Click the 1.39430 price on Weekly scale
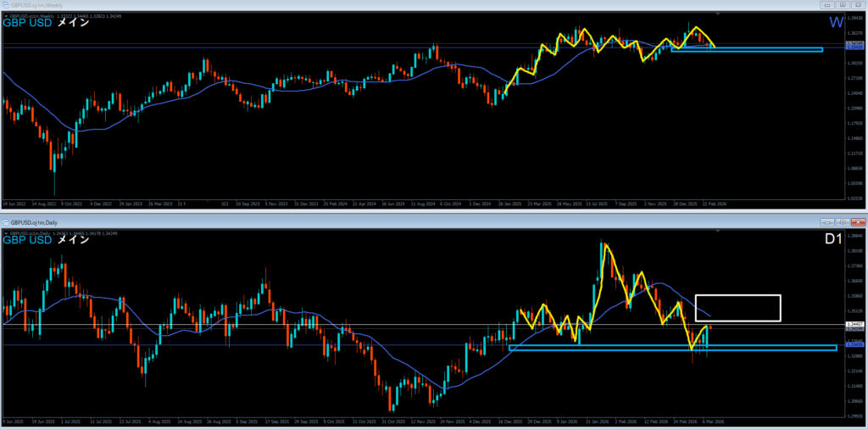Image resolution: width=868 pixels, height=430 pixels. [855, 18]
